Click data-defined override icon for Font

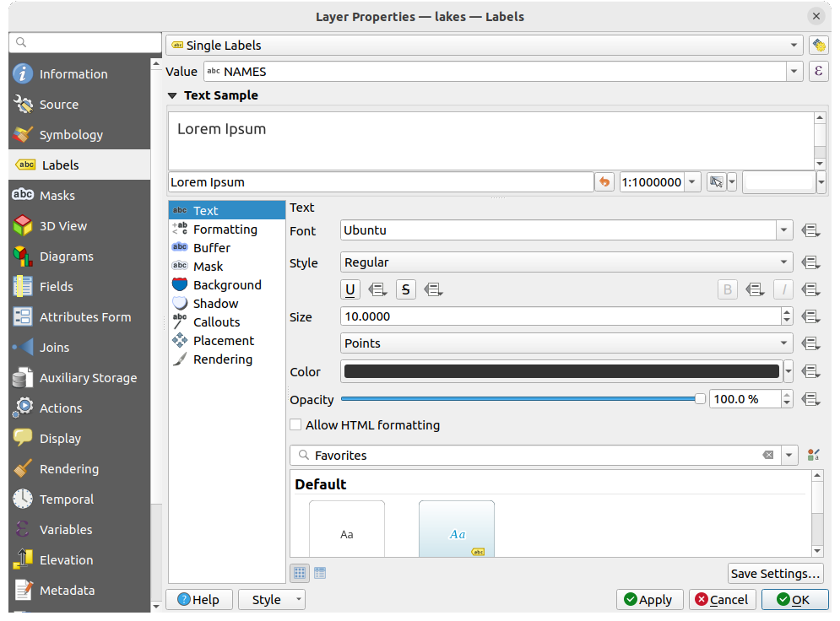[x=811, y=230]
